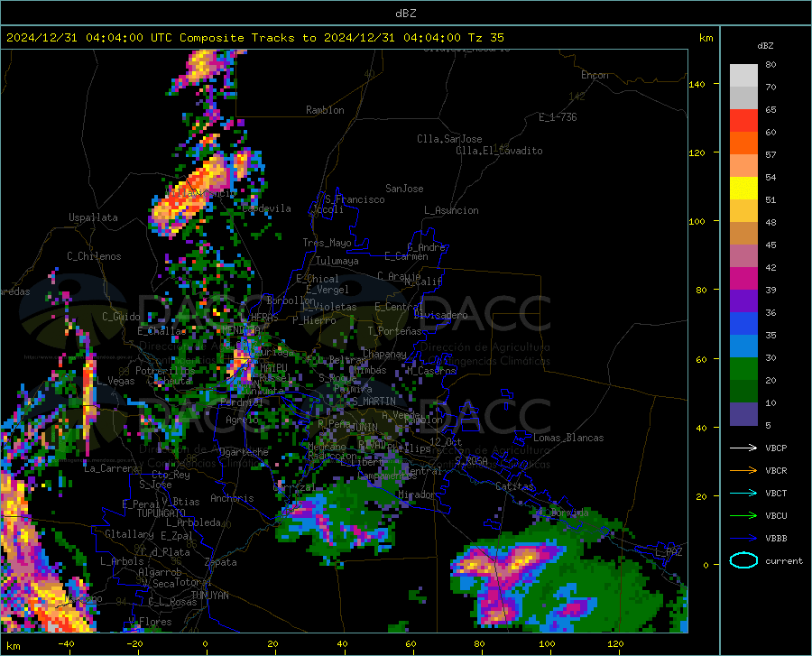Select the green VBCU arrow symbol
Screen dimensions: 812x656
coord(743,516)
